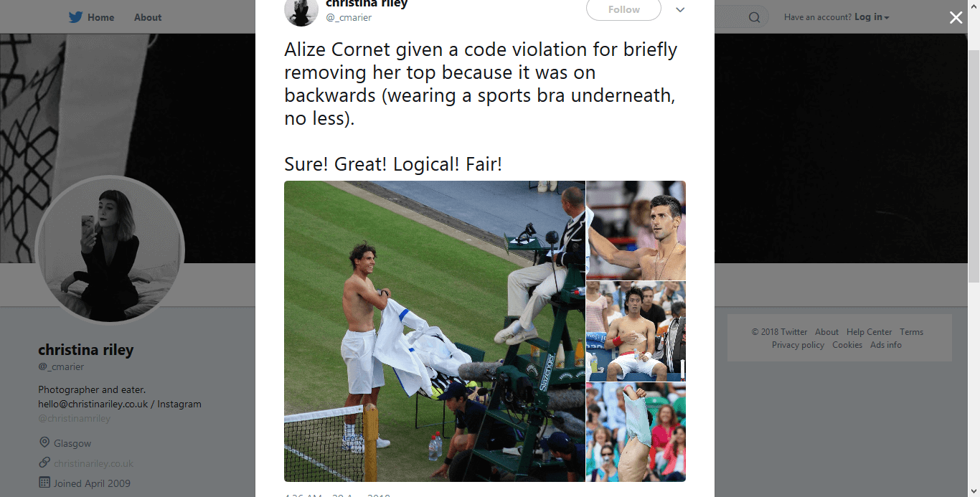
Task: Open the tweet options chevron menu
Action: (680, 9)
